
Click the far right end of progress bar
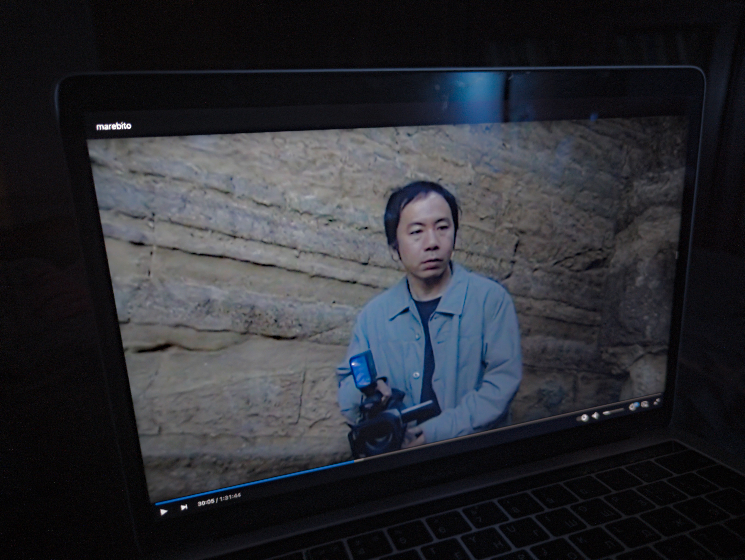(x=659, y=393)
